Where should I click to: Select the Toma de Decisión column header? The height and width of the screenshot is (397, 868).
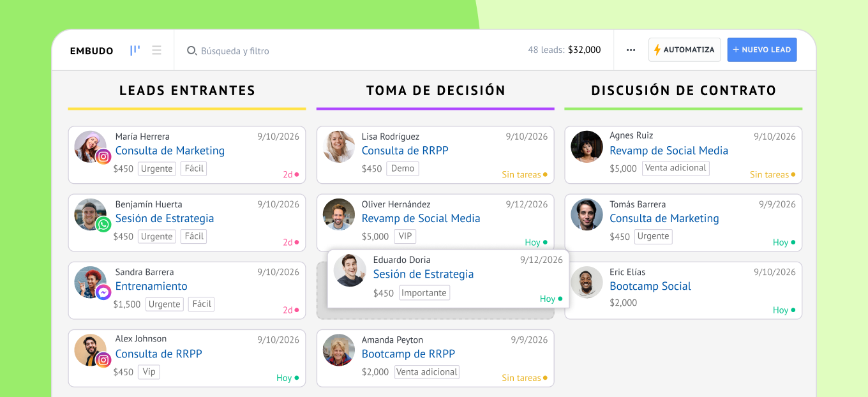tap(435, 91)
